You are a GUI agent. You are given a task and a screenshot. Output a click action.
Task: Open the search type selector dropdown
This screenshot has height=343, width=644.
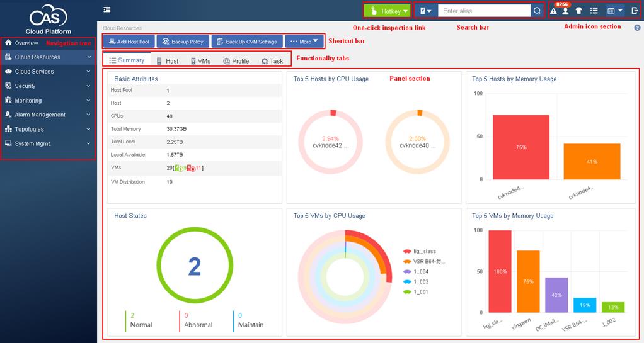(425, 11)
